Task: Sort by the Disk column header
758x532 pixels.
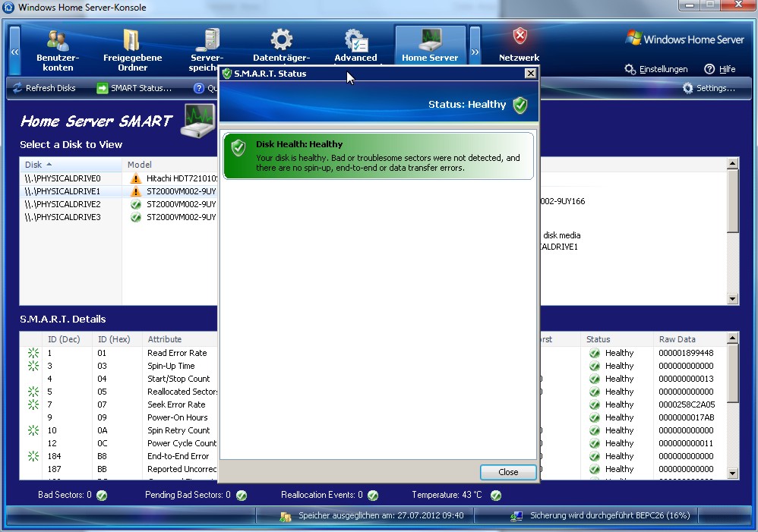Action: pyautogui.click(x=71, y=165)
